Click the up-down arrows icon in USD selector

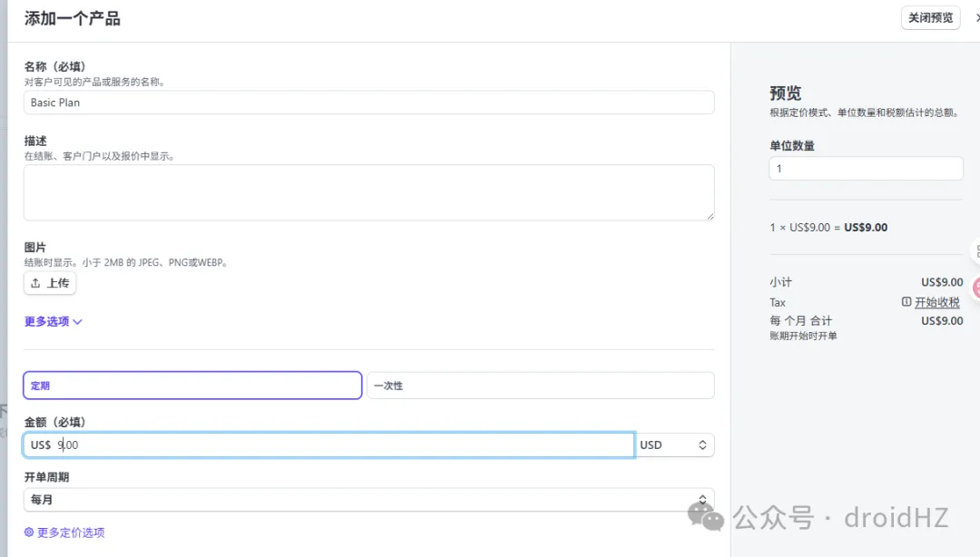pos(701,445)
